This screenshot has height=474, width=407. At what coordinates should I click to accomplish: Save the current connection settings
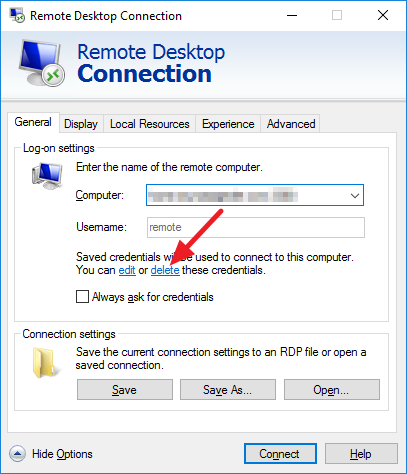click(x=125, y=389)
